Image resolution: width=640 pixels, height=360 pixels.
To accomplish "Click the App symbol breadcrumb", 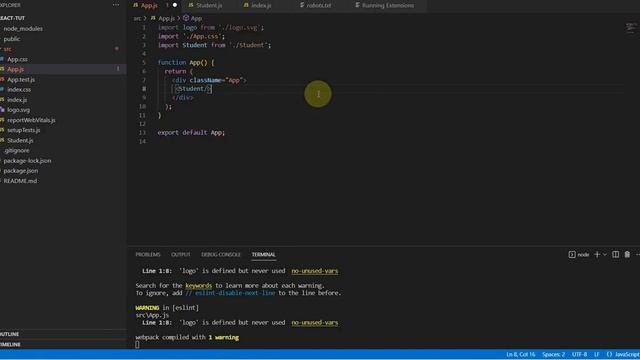I will tap(193, 18).
